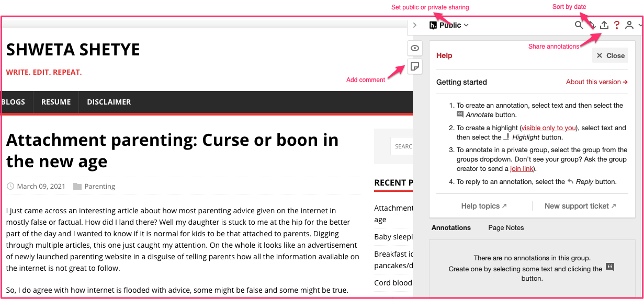This screenshot has height=299, width=644.
Task: Open the DISCLAIMER menu item
Action: click(109, 102)
